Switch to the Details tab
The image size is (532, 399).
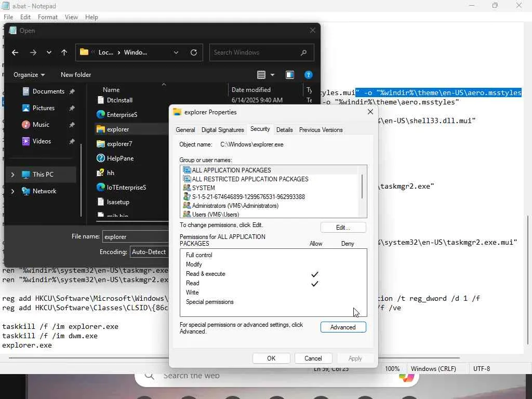pyautogui.click(x=284, y=130)
